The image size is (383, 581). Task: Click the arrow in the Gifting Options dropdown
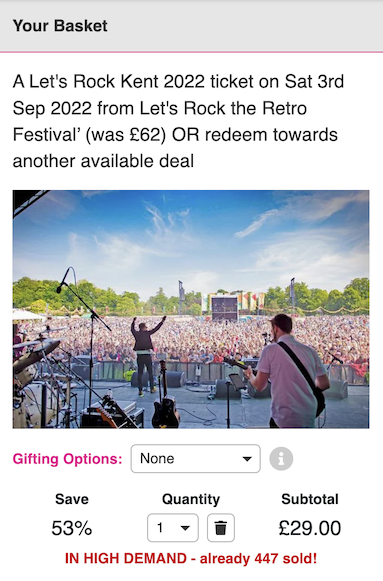point(247,459)
